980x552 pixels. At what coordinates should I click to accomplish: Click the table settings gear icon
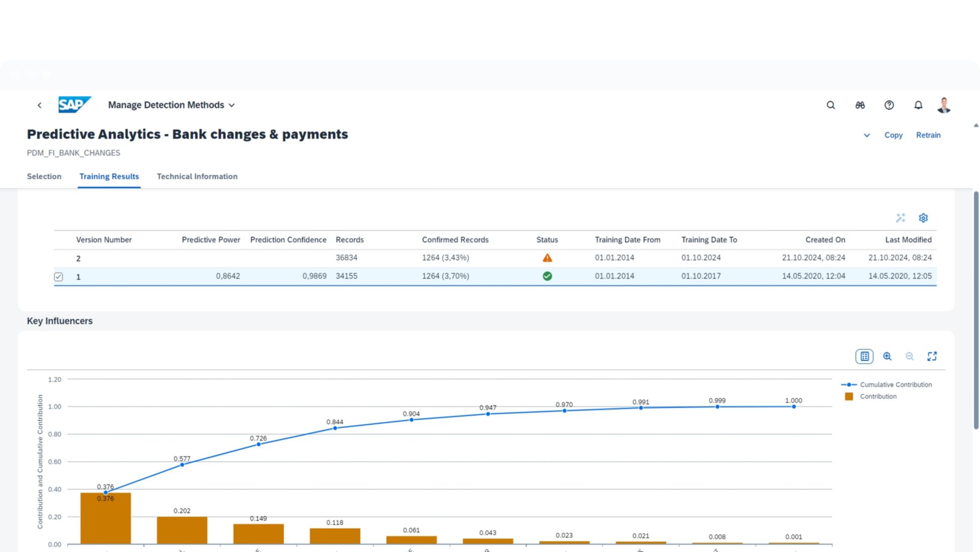pyautogui.click(x=923, y=218)
